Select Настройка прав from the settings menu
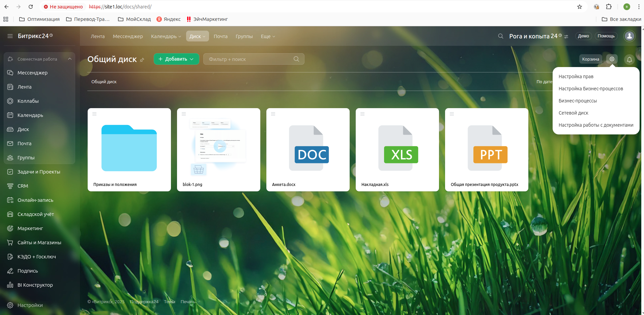The height and width of the screenshot is (315, 644). click(x=576, y=76)
